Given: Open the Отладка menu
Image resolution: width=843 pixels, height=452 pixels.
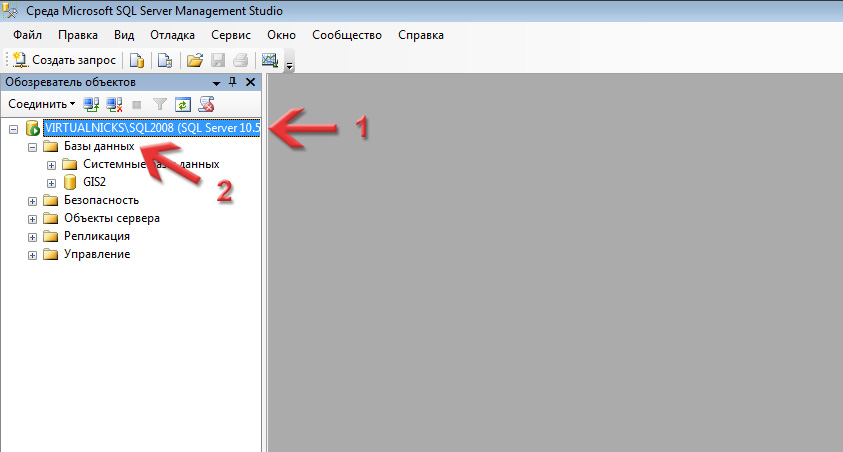Looking at the screenshot, I should click(172, 35).
